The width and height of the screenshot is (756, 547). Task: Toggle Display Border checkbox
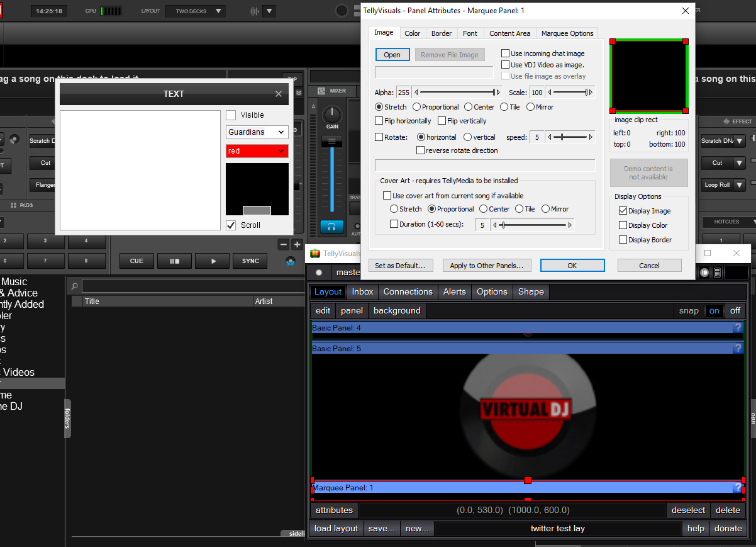click(623, 240)
